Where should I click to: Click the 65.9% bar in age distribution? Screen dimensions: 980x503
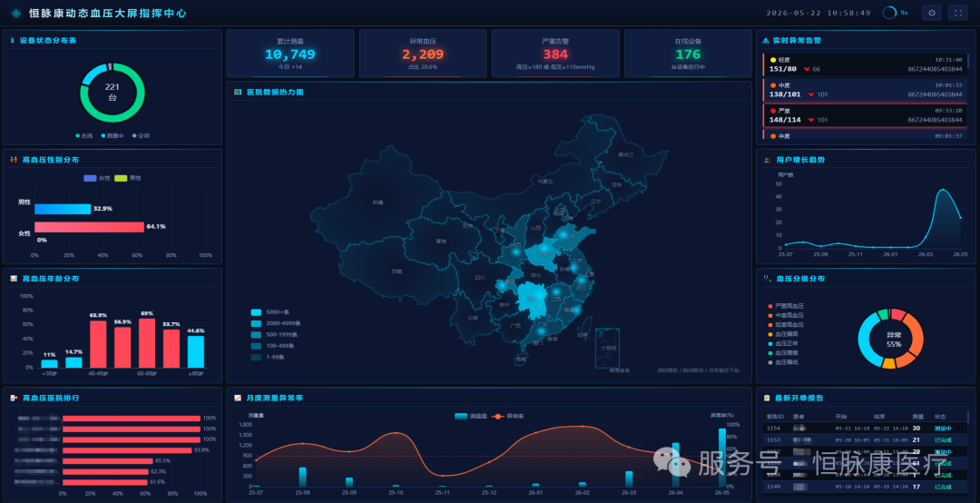98,344
